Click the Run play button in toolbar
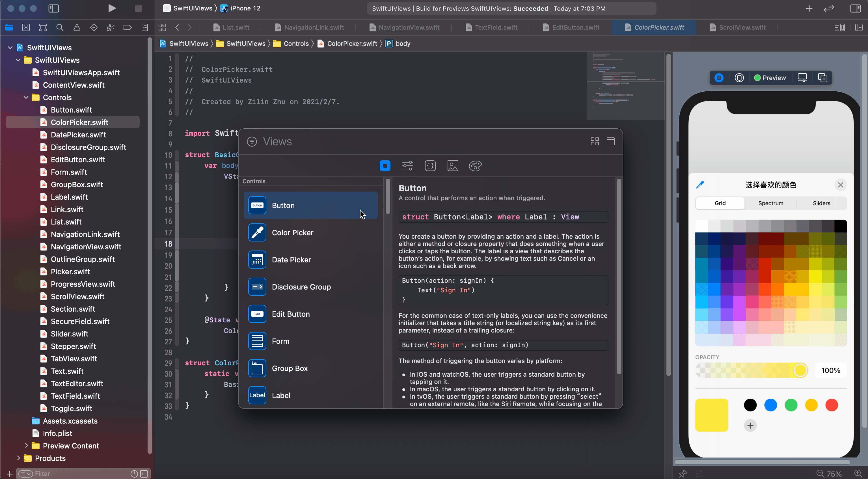868x479 pixels. (x=112, y=8)
